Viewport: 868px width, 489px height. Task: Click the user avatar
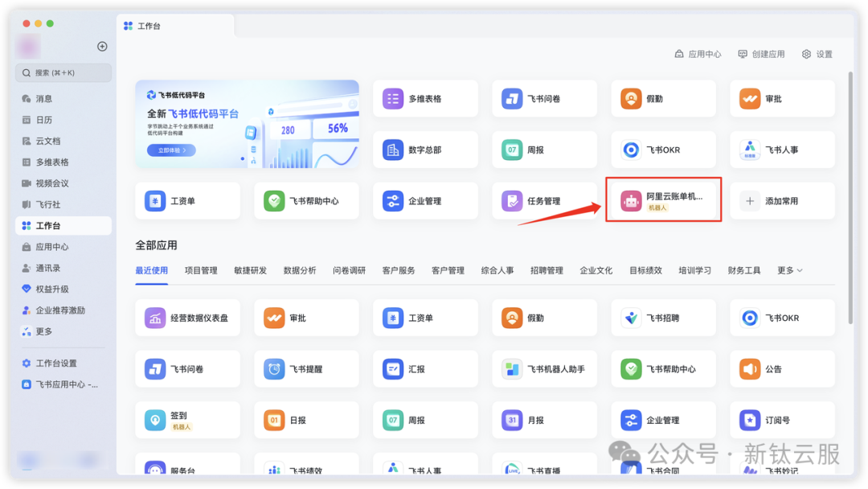[x=27, y=47]
